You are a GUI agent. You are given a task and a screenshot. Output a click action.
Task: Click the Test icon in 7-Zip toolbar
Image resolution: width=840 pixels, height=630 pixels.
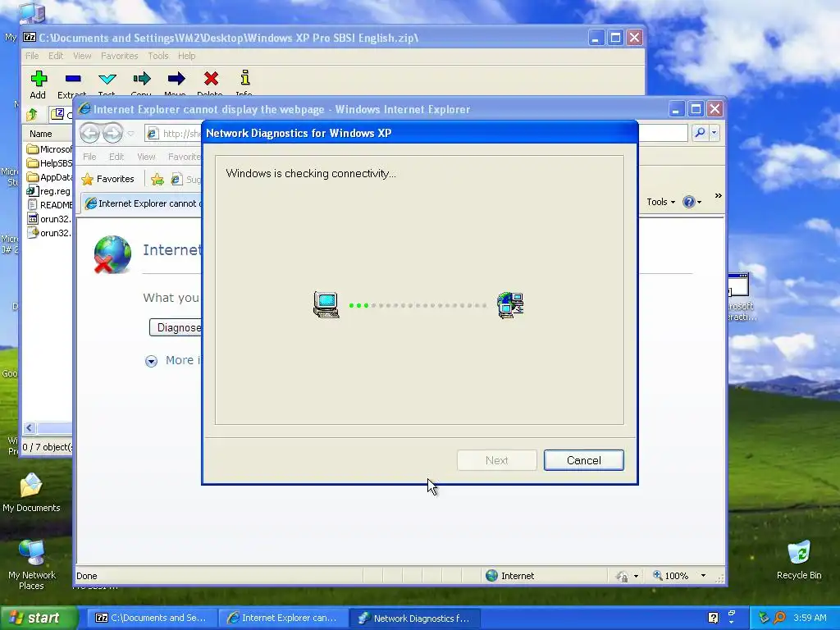point(107,79)
